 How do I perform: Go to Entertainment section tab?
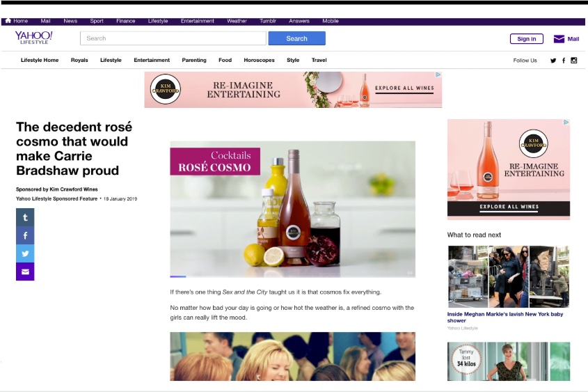152,60
